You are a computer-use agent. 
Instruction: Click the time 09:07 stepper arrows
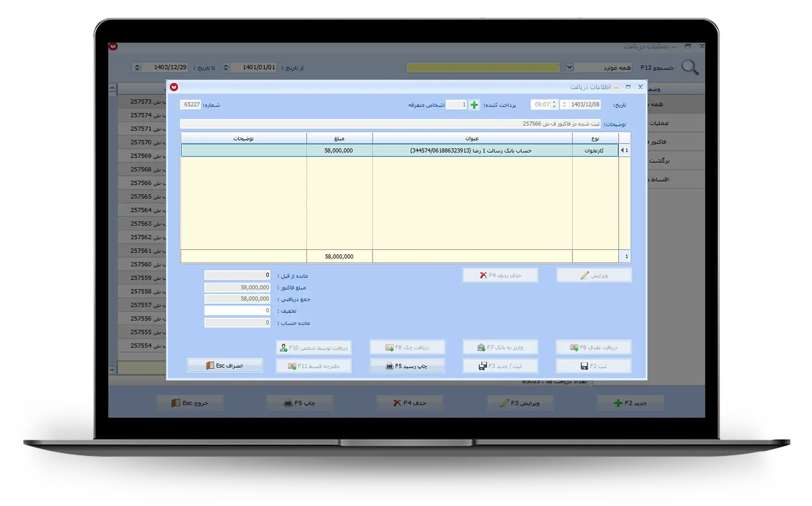pyautogui.click(x=554, y=105)
